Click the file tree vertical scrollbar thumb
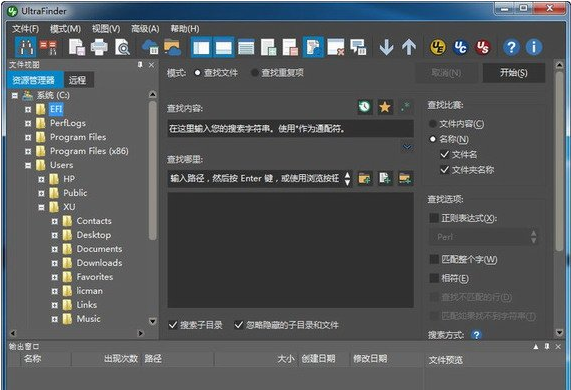The width and height of the screenshot is (571, 390). click(153, 170)
